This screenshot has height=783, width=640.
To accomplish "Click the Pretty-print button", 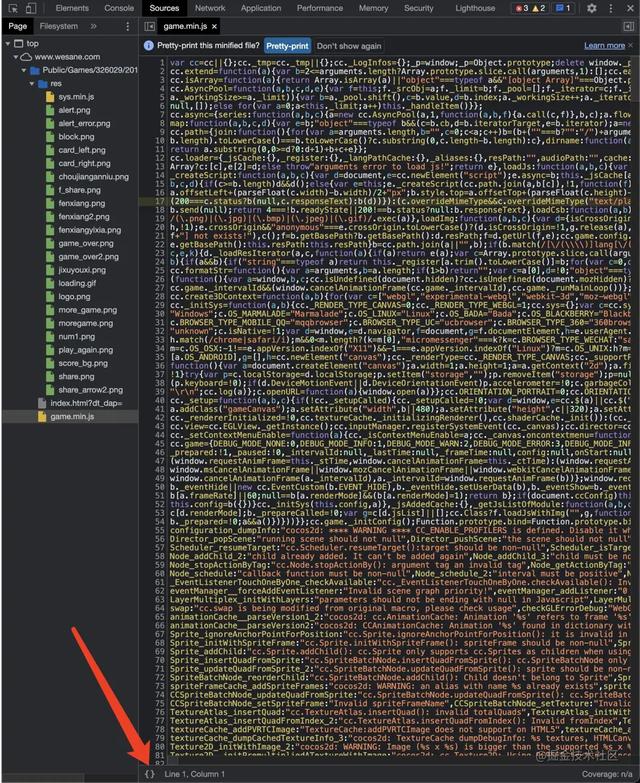I will point(287,46).
